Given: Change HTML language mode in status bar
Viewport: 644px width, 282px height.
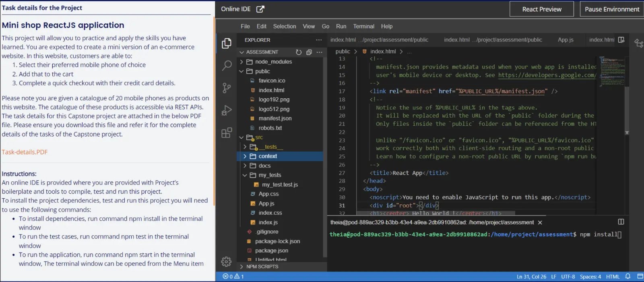Looking at the screenshot, I should click(613, 277).
